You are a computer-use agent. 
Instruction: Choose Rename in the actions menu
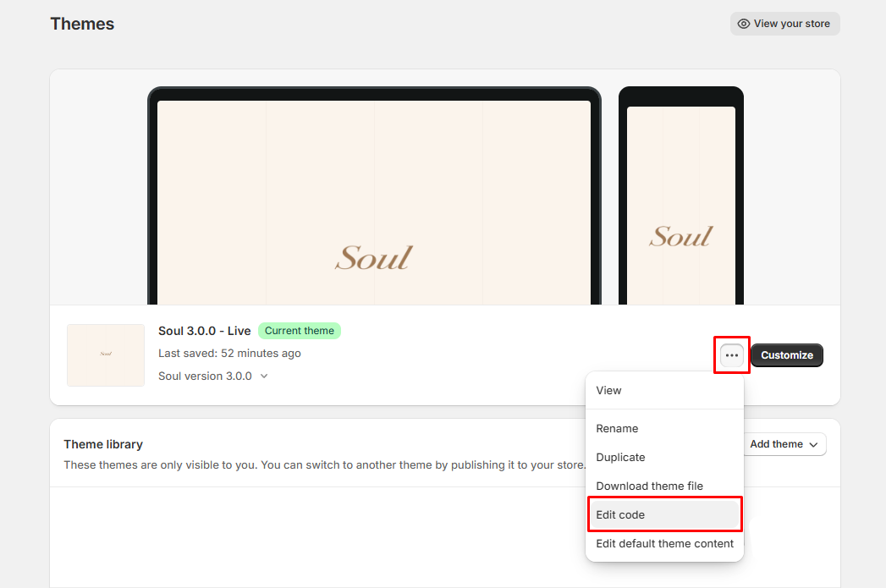617,429
